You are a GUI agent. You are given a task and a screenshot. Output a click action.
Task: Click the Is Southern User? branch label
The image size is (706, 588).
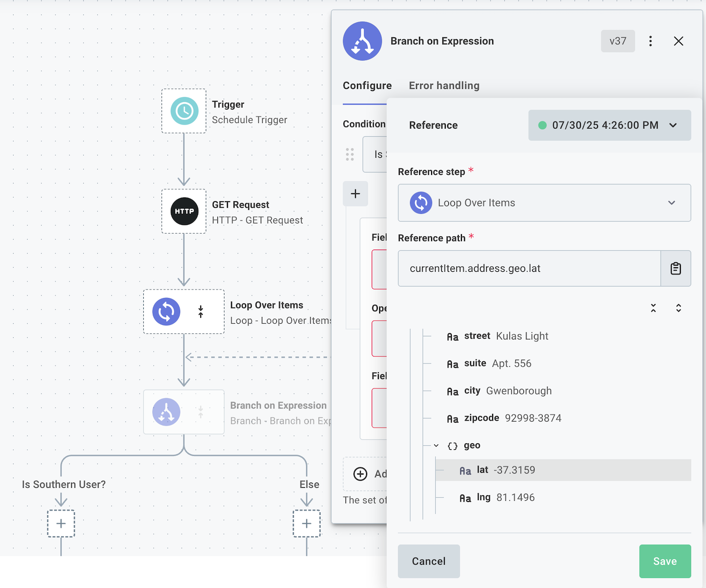coord(64,485)
